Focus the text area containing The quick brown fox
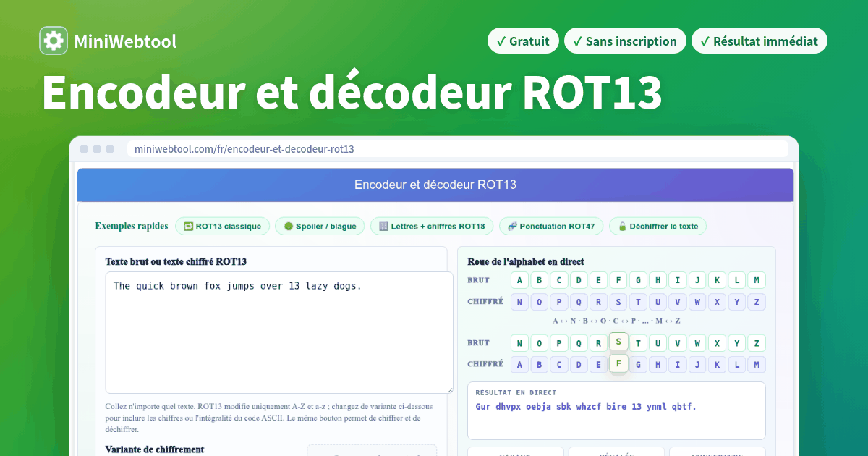868x456 pixels. [279, 332]
